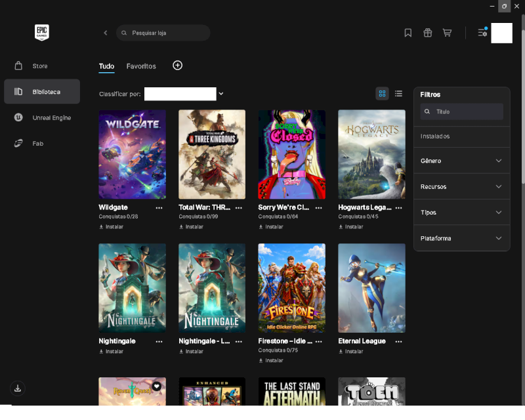
Task: Click Instalar under Firestone Idle
Action: coord(271,360)
